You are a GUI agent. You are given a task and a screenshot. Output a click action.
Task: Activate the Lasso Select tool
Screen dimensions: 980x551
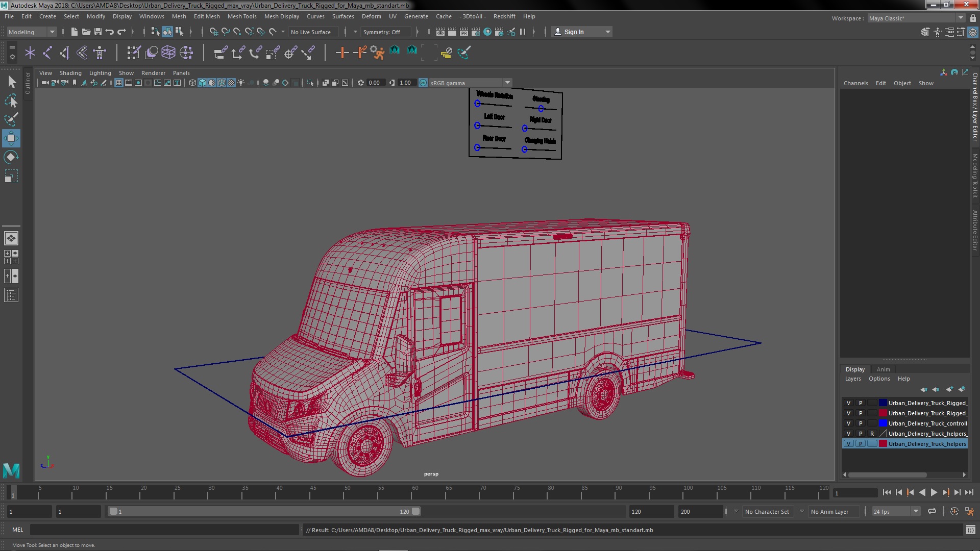point(11,101)
